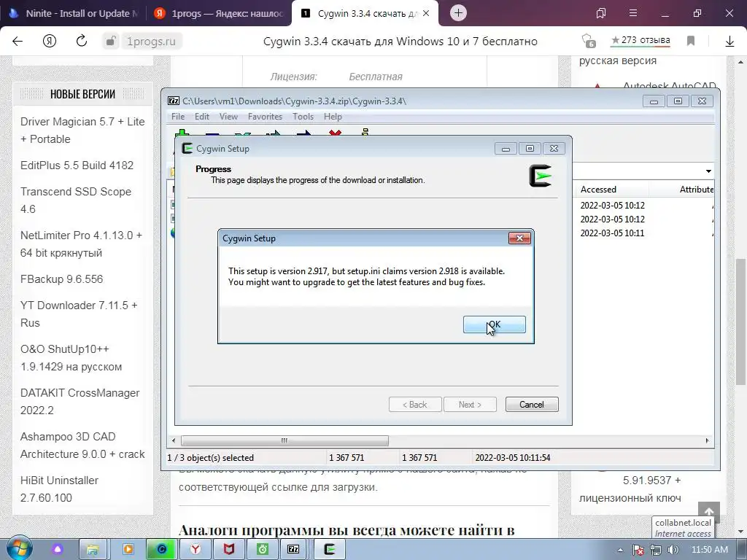Open the 273 отзыва reviews link
Image resolution: width=747 pixels, height=560 pixels.
[x=640, y=41]
